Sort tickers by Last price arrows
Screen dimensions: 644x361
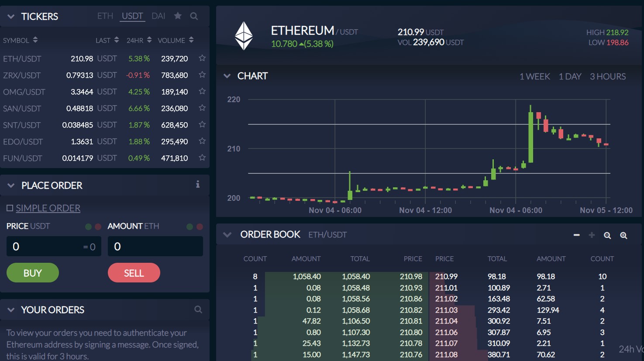[117, 40]
